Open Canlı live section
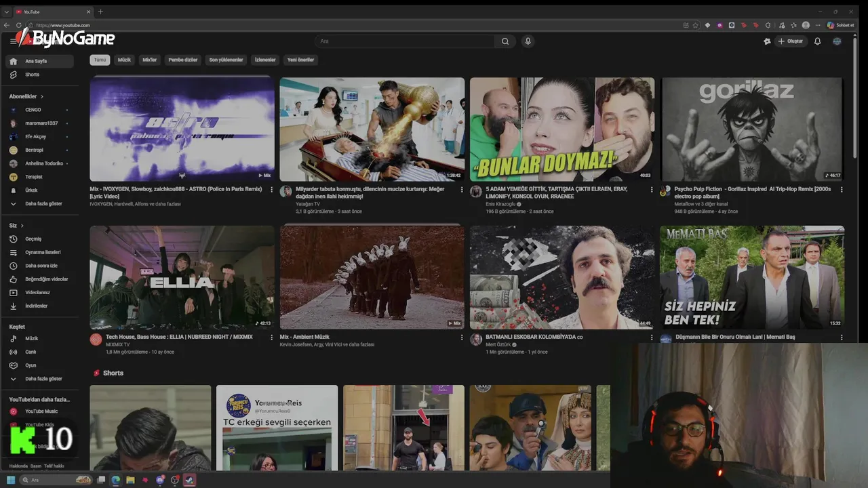The image size is (868, 488). point(39,352)
